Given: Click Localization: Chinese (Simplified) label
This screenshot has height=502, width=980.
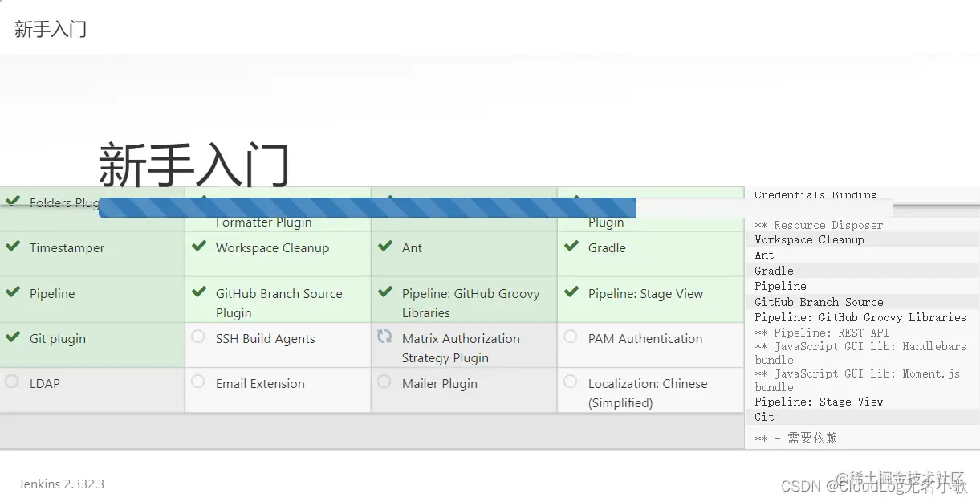Looking at the screenshot, I should point(648,394).
